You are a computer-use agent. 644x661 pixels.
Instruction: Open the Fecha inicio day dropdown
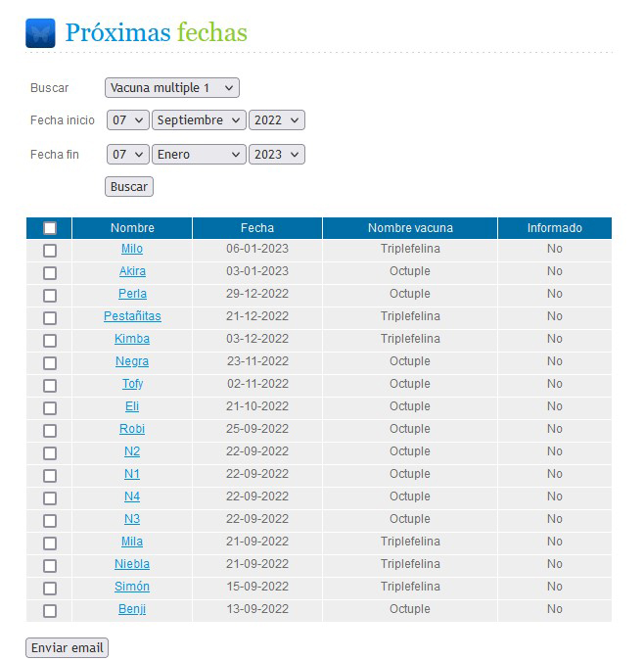point(128,120)
